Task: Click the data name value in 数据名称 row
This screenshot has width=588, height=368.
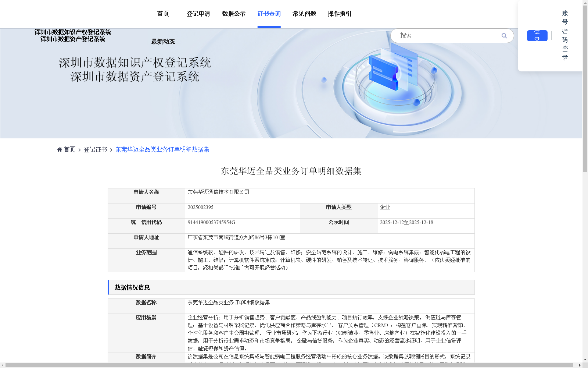Action: (x=229, y=302)
